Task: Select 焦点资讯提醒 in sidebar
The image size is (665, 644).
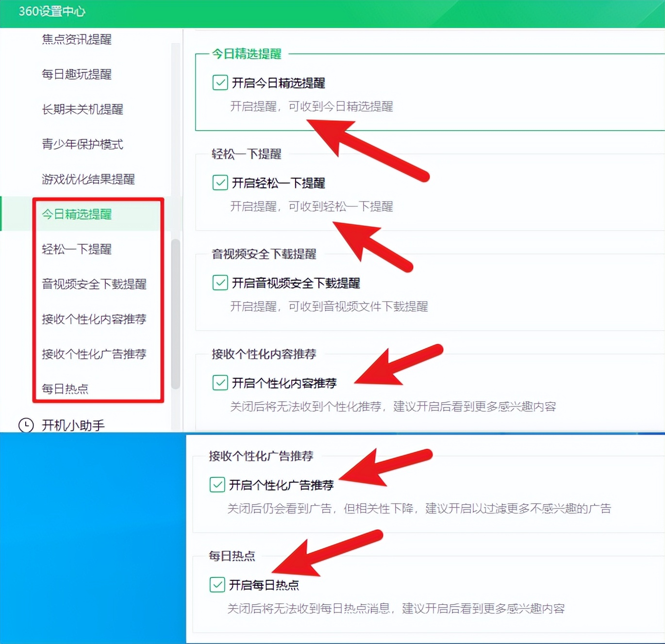Action: tap(76, 39)
